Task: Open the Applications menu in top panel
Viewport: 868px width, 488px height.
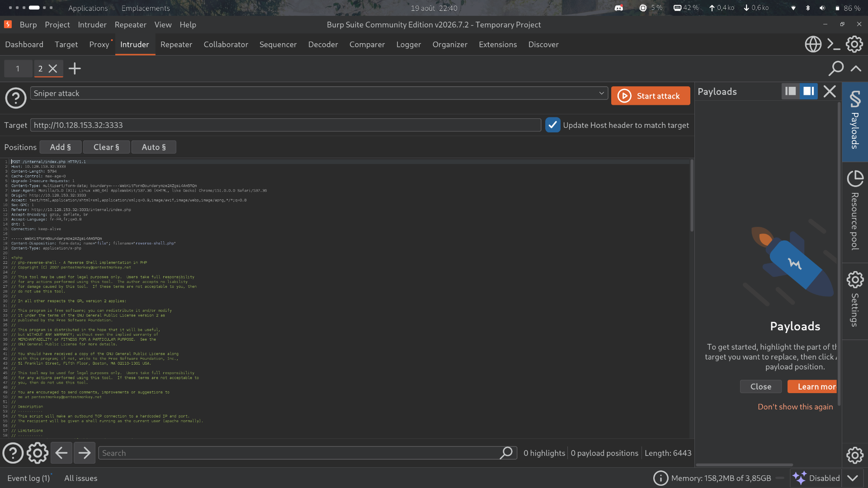Action: (88, 8)
